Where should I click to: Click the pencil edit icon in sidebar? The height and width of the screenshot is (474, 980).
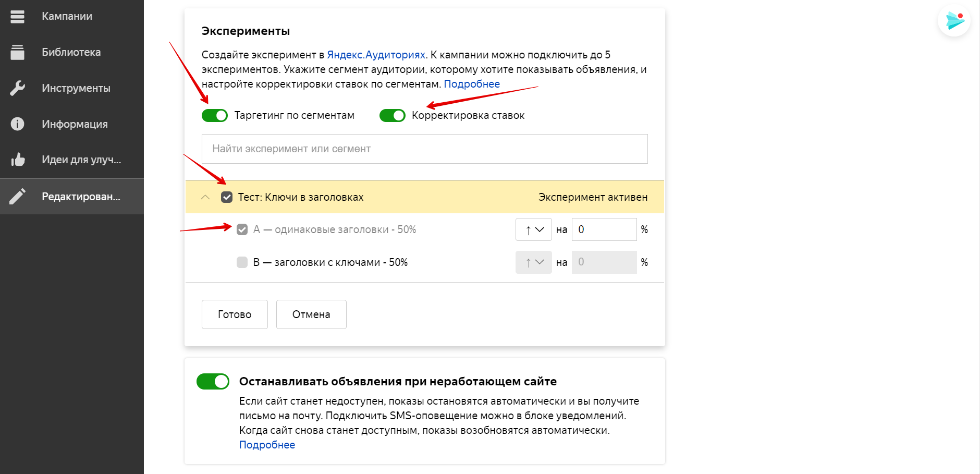click(x=17, y=197)
